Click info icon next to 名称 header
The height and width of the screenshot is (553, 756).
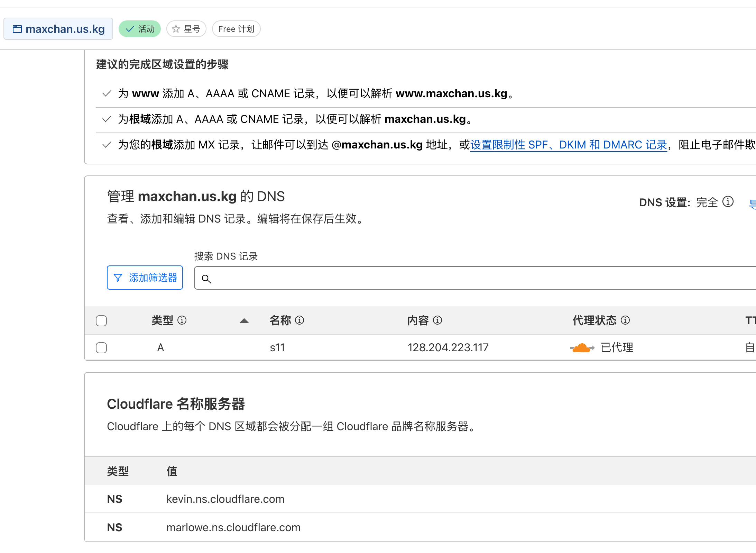pyautogui.click(x=299, y=320)
